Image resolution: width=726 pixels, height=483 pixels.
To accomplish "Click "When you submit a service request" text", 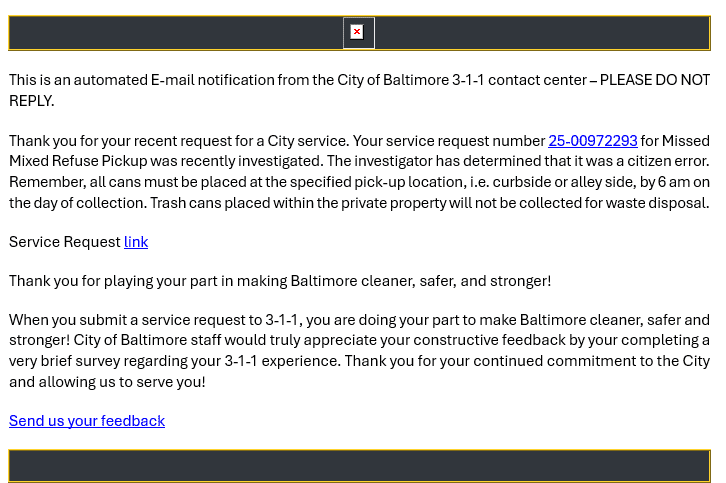I will click(x=128, y=320).
